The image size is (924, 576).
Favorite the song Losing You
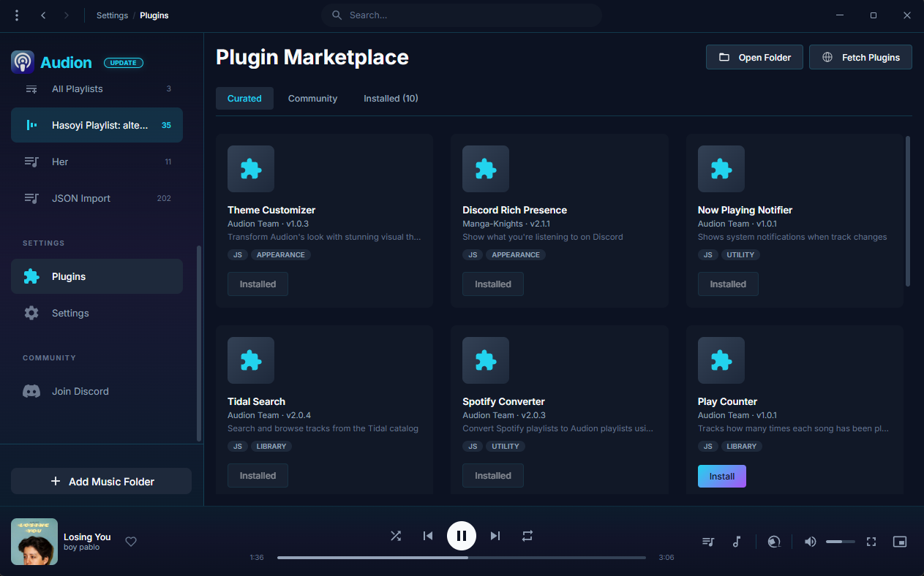[131, 542]
